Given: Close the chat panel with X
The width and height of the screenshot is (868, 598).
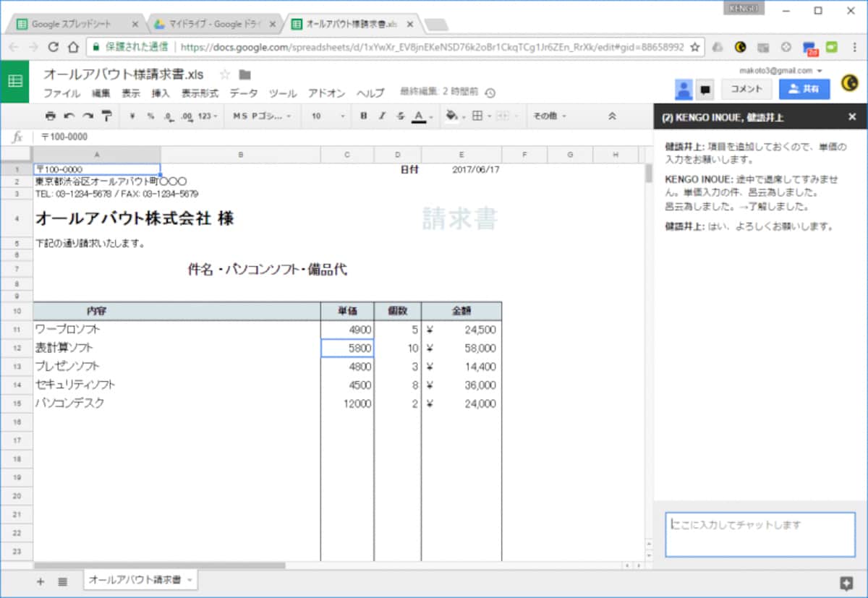Looking at the screenshot, I should tap(852, 116).
